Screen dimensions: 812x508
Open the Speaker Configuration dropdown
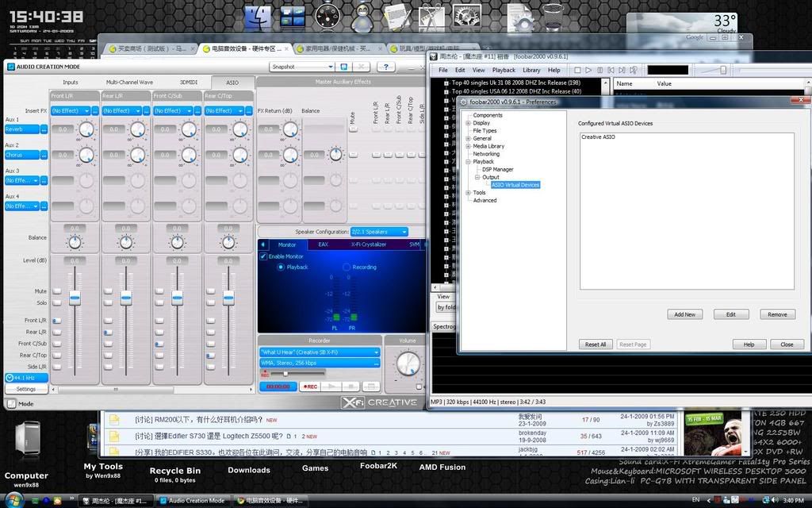point(379,232)
